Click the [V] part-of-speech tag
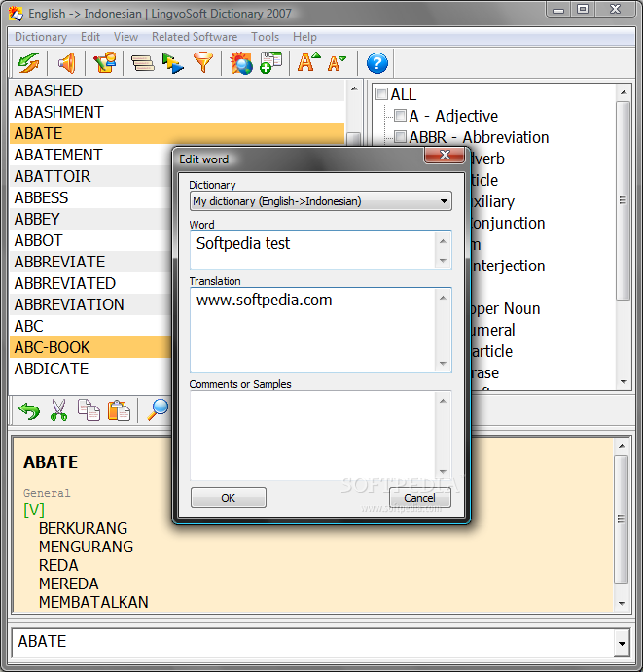Image resolution: width=643 pixels, height=672 pixels. (x=34, y=510)
